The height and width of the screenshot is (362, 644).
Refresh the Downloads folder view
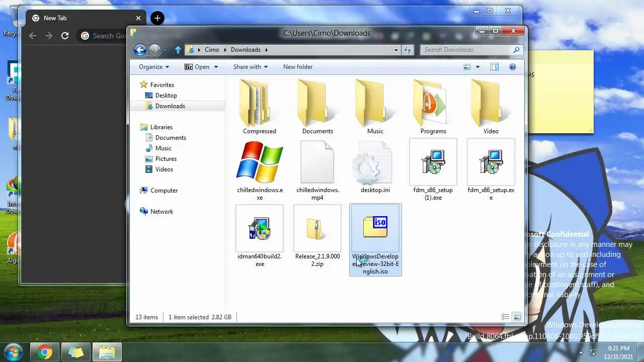[x=408, y=50]
